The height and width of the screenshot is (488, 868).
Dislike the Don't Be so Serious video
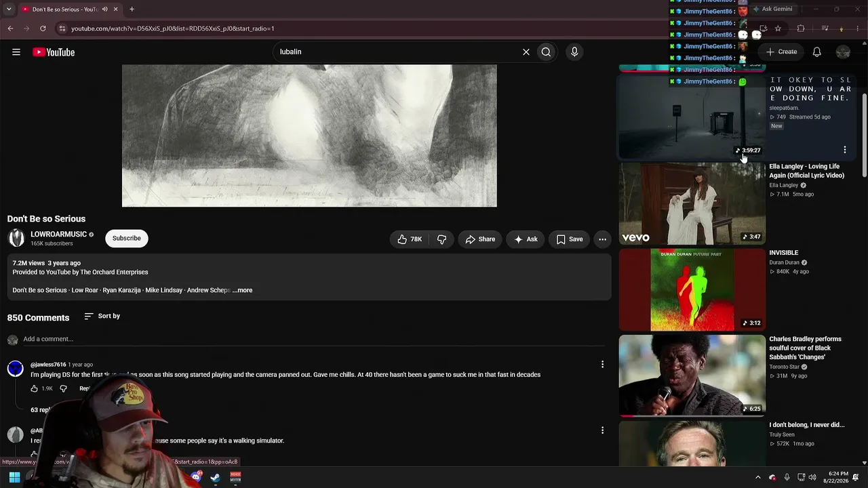[x=441, y=239]
